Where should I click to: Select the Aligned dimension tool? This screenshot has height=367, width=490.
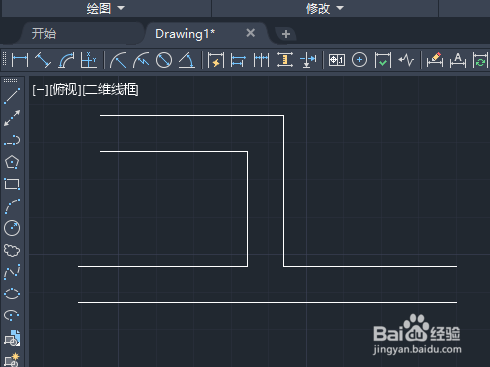tap(43, 60)
